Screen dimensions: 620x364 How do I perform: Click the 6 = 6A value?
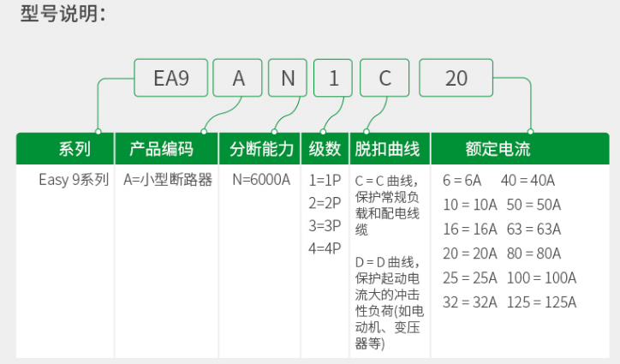click(462, 181)
